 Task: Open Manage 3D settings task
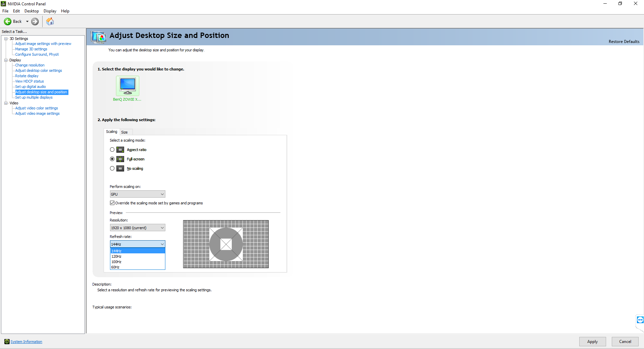coord(31,49)
